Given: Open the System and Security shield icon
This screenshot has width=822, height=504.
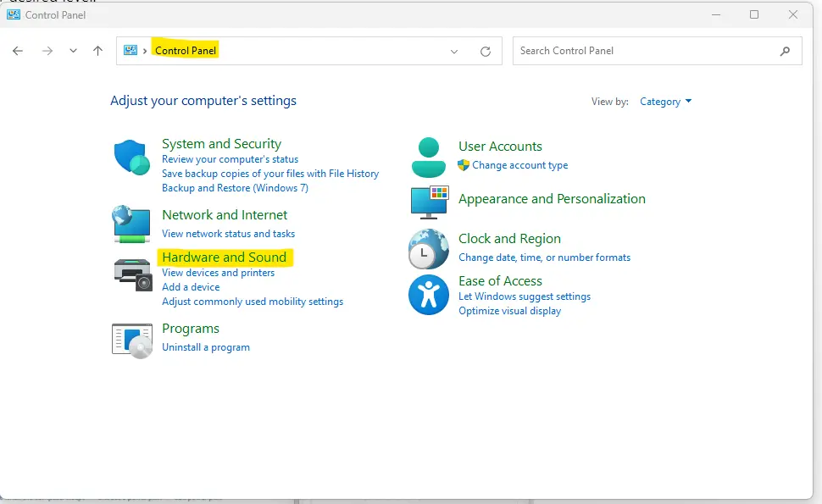Looking at the screenshot, I should click(x=132, y=158).
